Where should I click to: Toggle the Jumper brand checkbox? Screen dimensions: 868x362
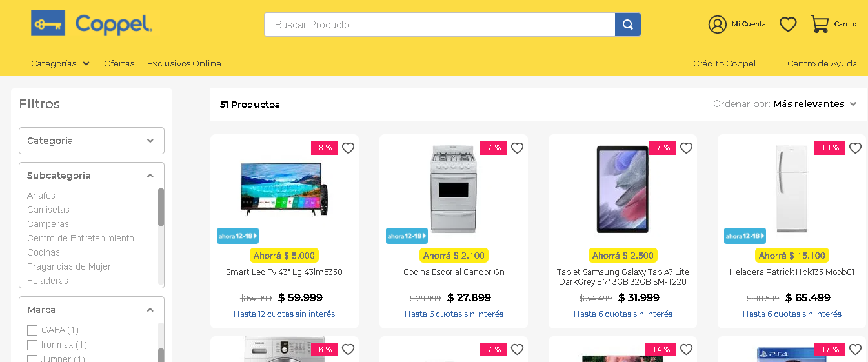32,359
